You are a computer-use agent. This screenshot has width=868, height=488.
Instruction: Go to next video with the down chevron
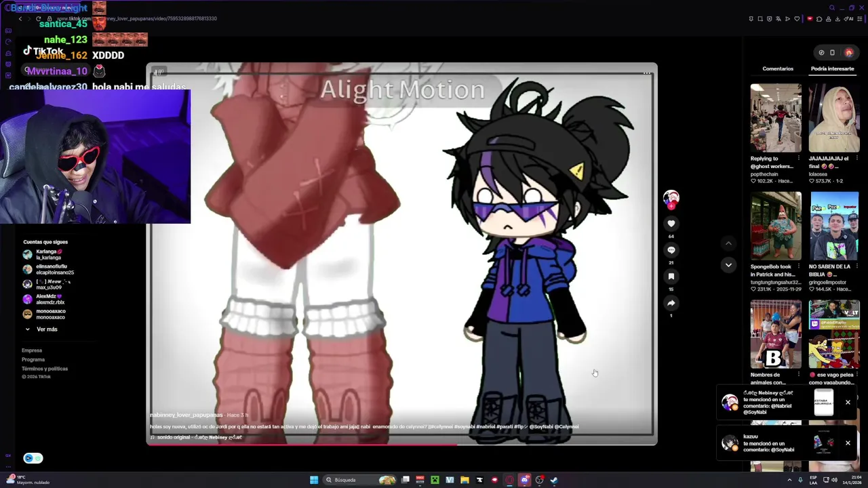click(728, 265)
